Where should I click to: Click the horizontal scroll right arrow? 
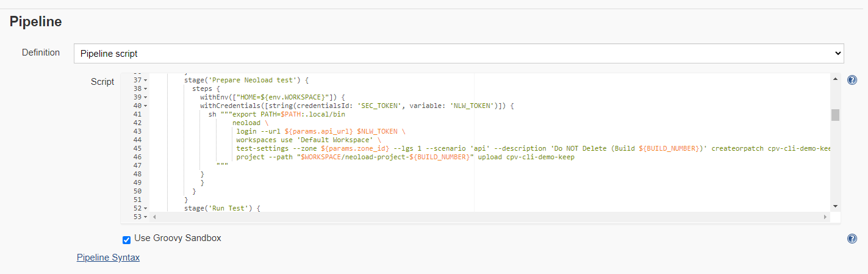(x=825, y=217)
